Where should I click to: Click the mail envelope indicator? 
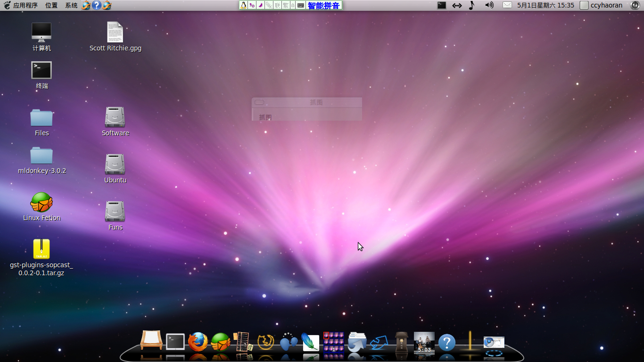pyautogui.click(x=507, y=5)
